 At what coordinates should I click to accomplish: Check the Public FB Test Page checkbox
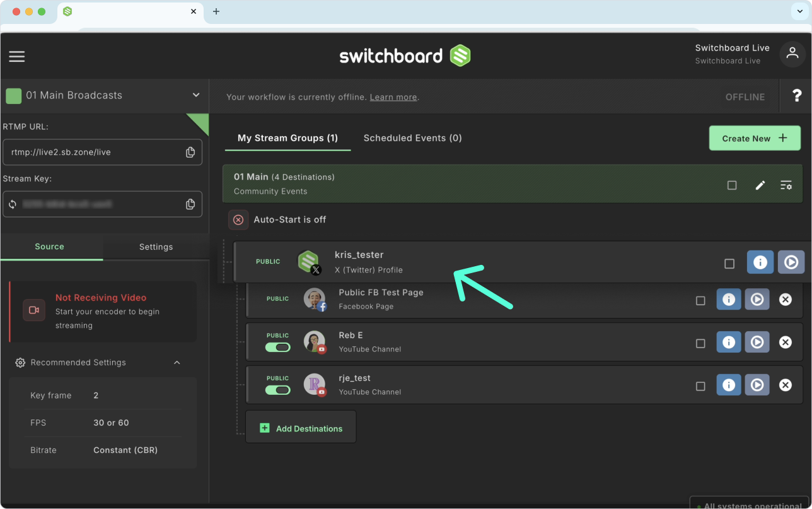(700, 301)
